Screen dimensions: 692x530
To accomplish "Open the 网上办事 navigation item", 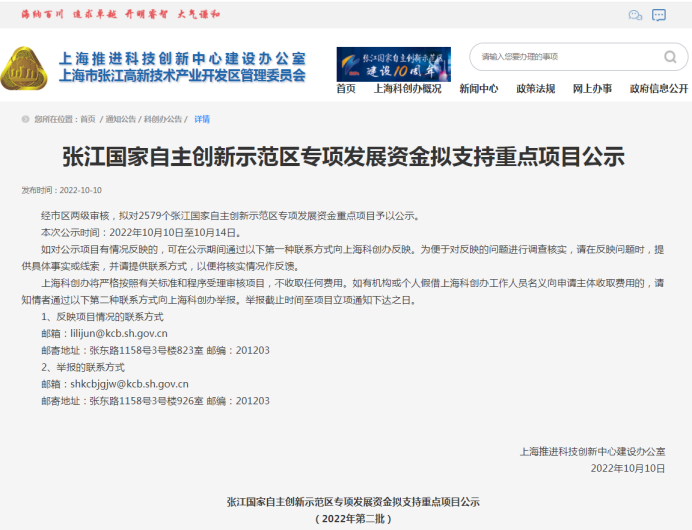I will (x=592, y=88).
